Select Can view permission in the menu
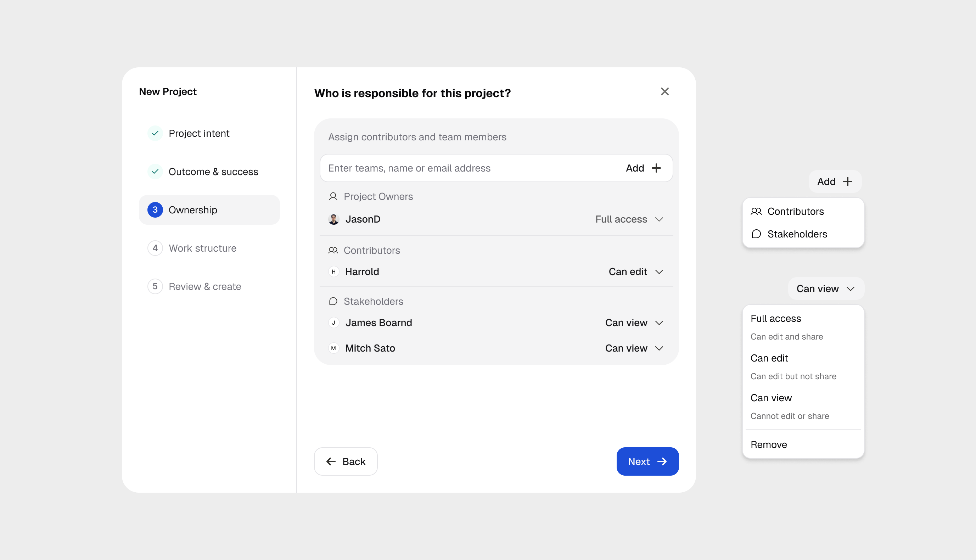Image resolution: width=976 pixels, height=560 pixels. point(803,406)
